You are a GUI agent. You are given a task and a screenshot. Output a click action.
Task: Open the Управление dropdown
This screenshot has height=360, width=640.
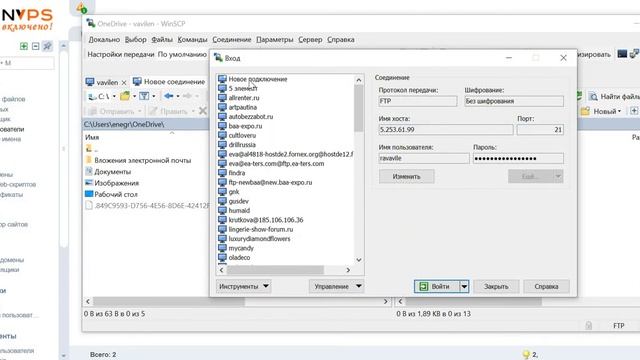coord(336,287)
